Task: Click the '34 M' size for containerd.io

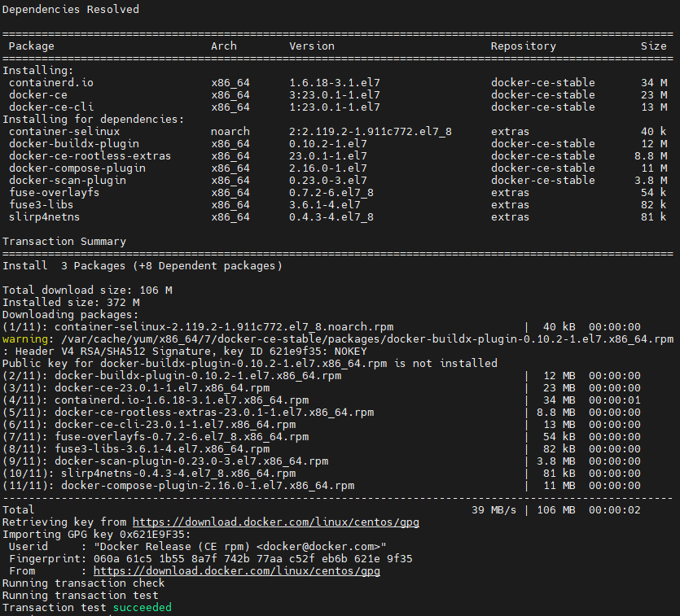Action: [654, 83]
